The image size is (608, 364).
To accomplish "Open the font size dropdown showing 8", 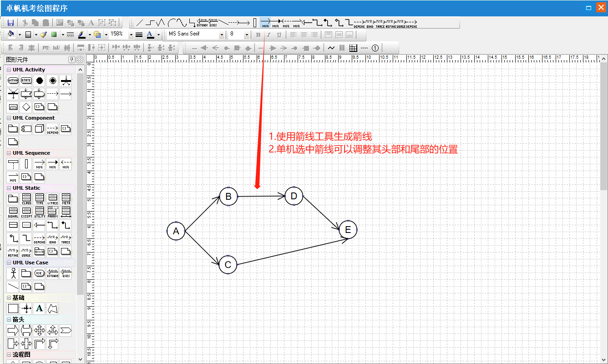I will tap(247, 35).
